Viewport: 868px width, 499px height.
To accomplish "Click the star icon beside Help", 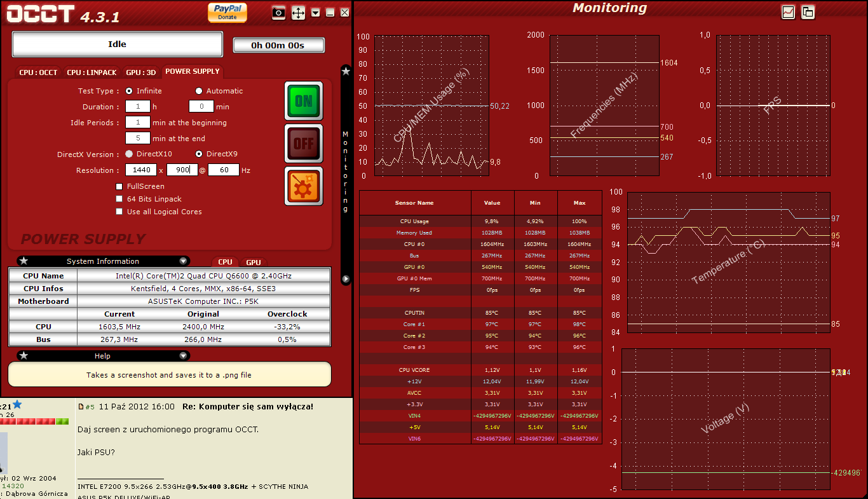I will (x=24, y=355).
